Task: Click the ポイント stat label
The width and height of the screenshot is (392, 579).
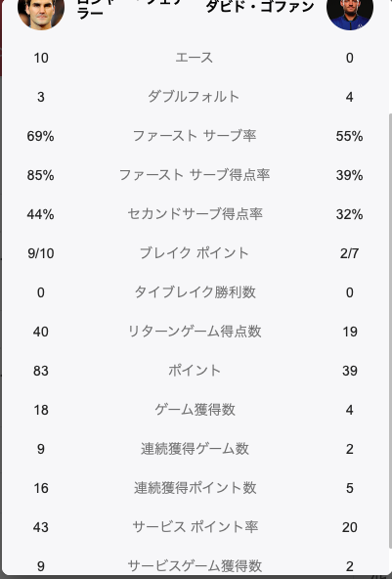Action: point(195,371)
